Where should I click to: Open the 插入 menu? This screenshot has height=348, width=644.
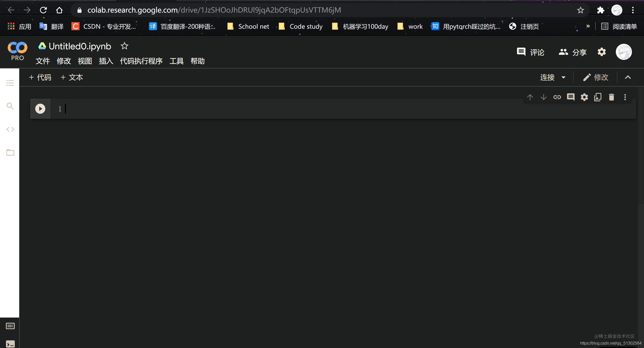pyautogui.click(x=106, y=61)
